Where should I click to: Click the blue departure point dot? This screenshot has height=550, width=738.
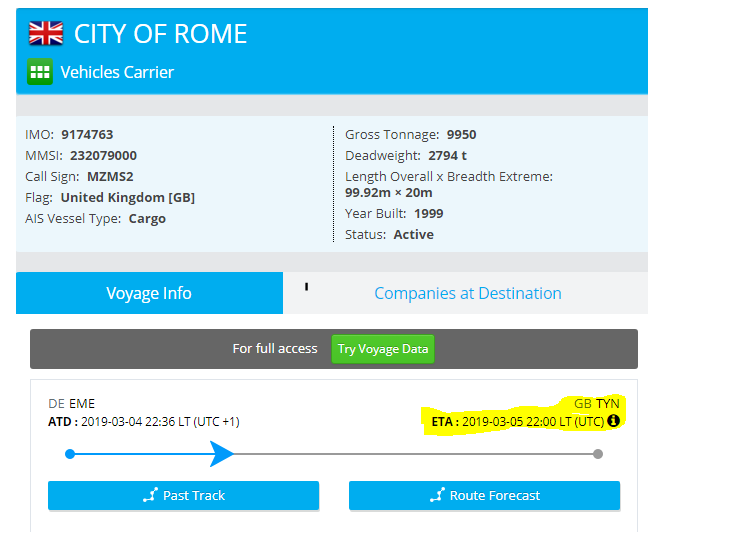pos(70,454)
